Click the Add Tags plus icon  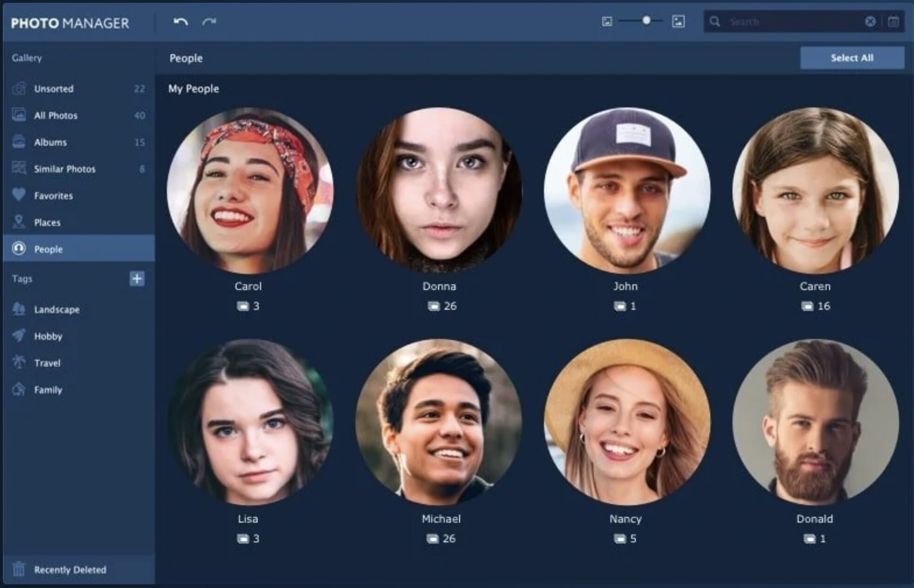[136, 278]
